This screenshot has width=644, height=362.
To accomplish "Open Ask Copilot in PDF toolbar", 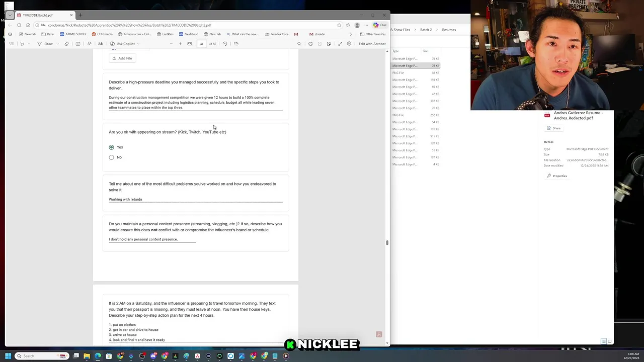I will 122,44.
